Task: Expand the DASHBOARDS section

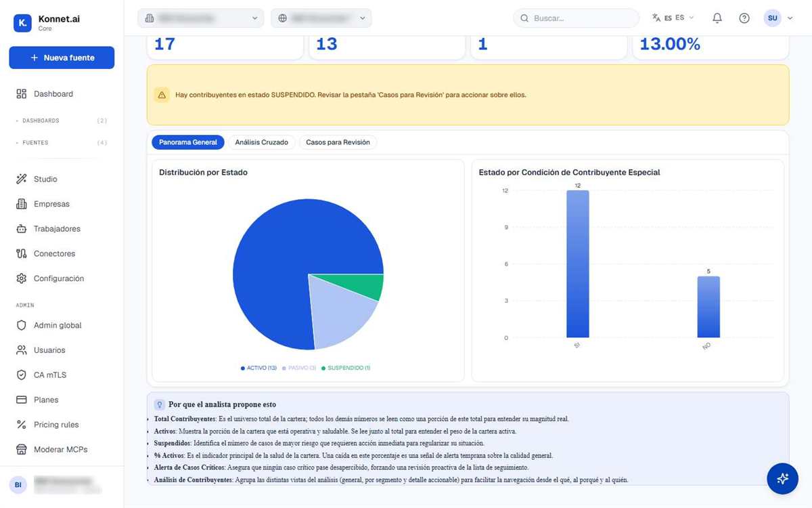Action: pos(62,121)
